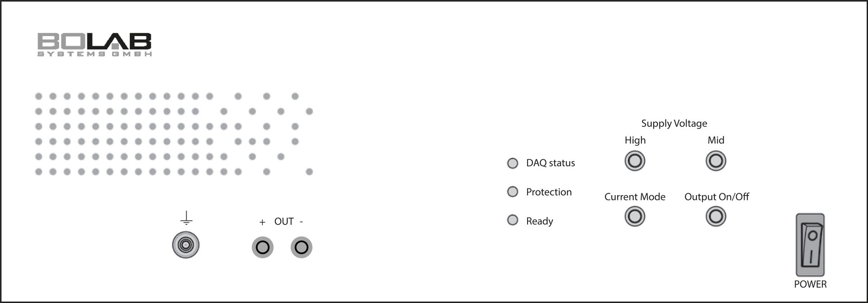The image size is (868, 303).
Task: Click the OUT label between sockets
Action: point(284,221)
